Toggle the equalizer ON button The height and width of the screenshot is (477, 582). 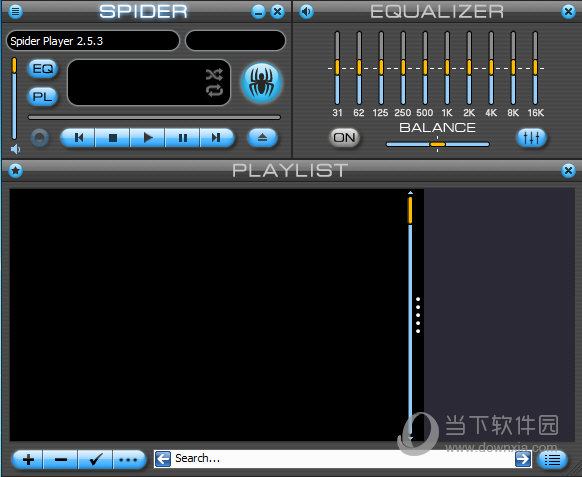point(344,138)
